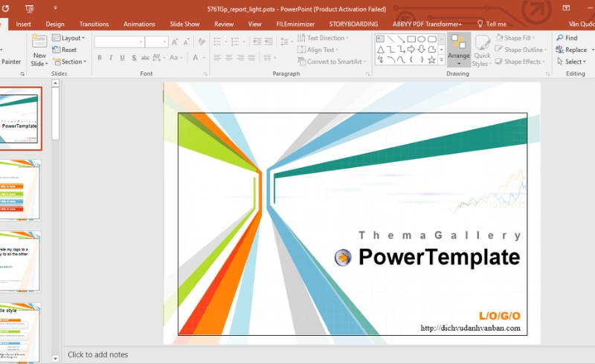The width and height of the screenshot is (595, 364).
Task: Increase font size with large A icon
Action: (x=175, y=42)
